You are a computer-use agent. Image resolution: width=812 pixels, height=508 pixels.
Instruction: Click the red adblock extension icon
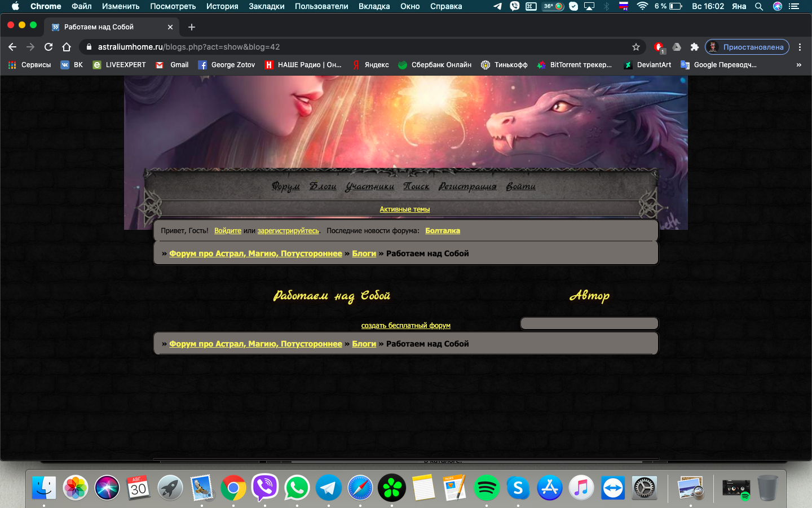[659, 47]
